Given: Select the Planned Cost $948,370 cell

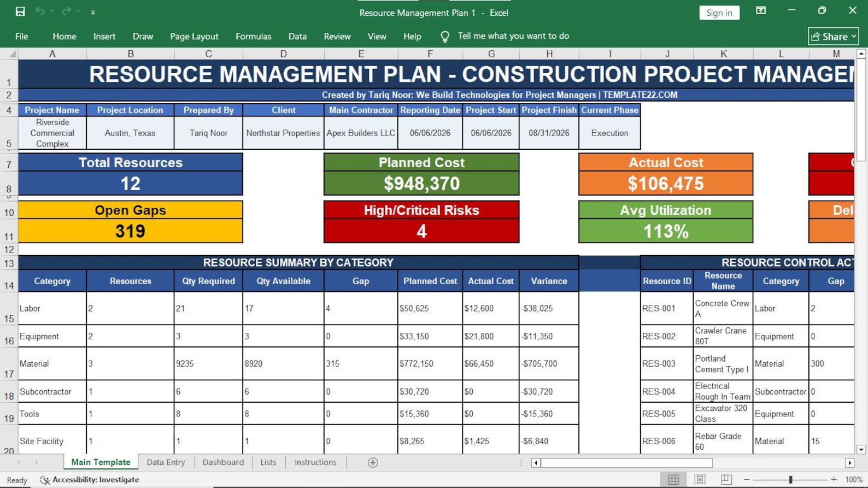Looking at the screenshot, I should click(x=421, y=184).
